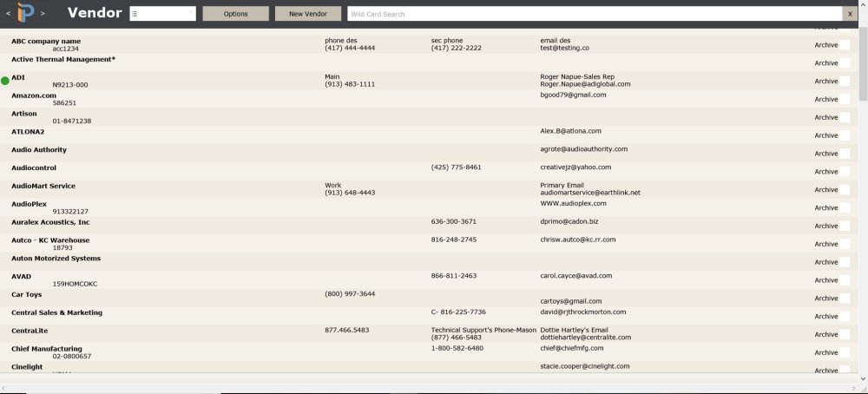Open vendor Active Thermal Management*
The image size is (868, 394).
coord(63,59)
